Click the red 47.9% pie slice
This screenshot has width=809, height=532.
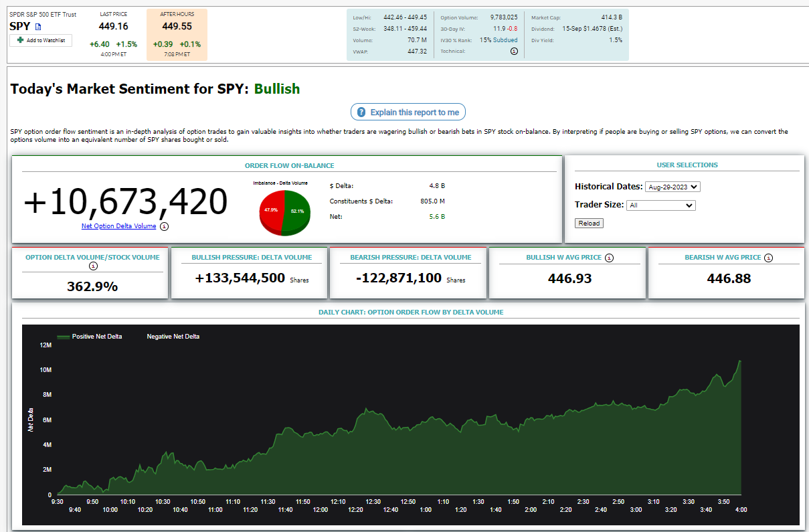coord(270,210)
